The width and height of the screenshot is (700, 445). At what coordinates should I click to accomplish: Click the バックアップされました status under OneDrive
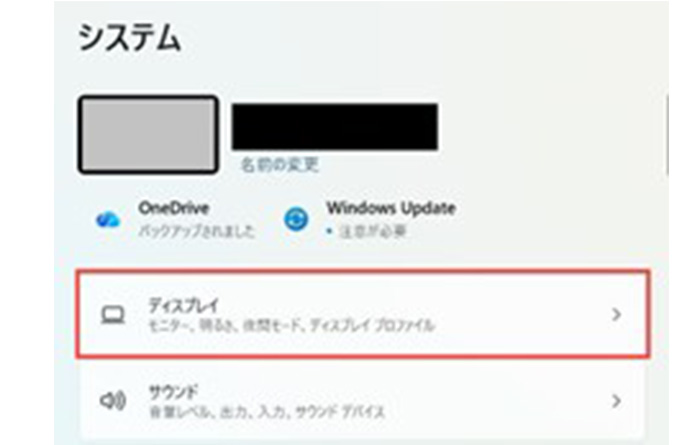click(x=196, y=231)
